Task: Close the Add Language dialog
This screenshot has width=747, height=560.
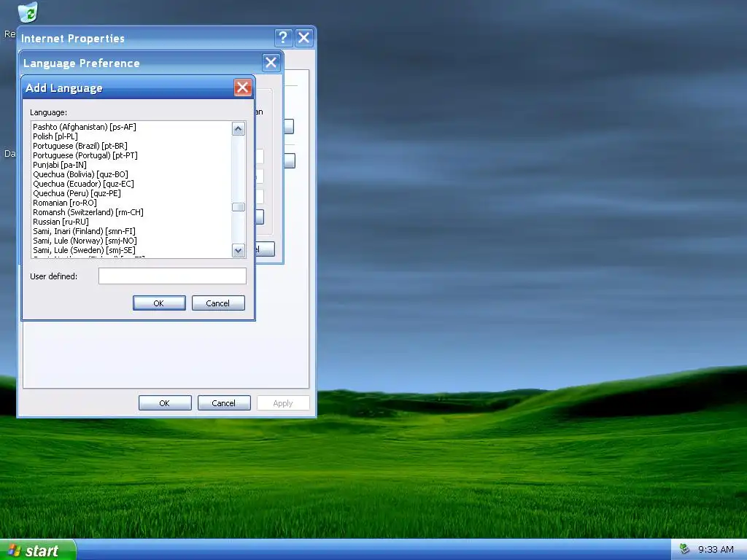Action: [x=242, y=87]
